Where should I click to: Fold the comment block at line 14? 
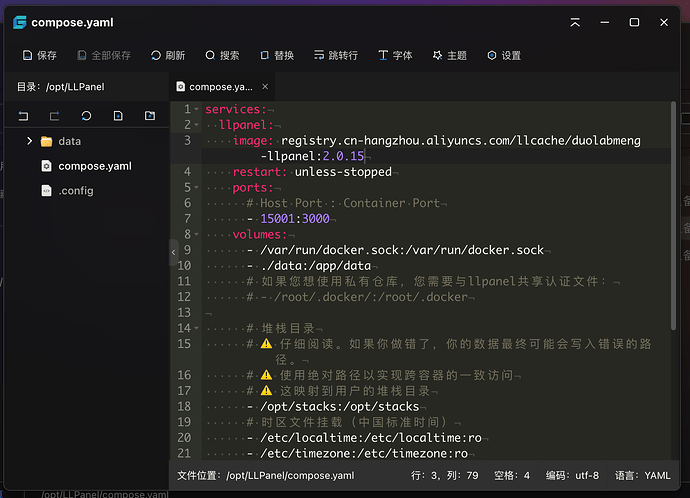pos(197,328)
